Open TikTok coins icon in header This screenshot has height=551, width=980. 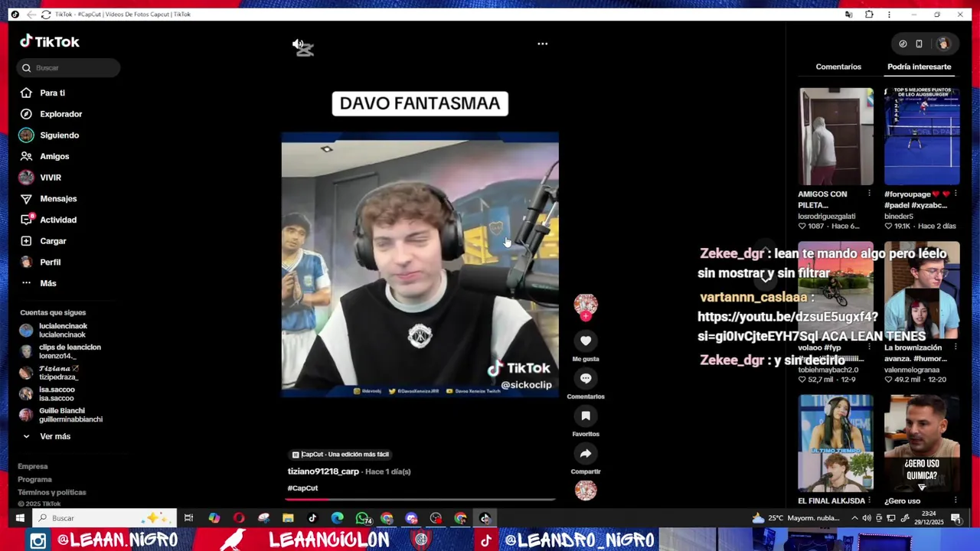coord(903,44)
